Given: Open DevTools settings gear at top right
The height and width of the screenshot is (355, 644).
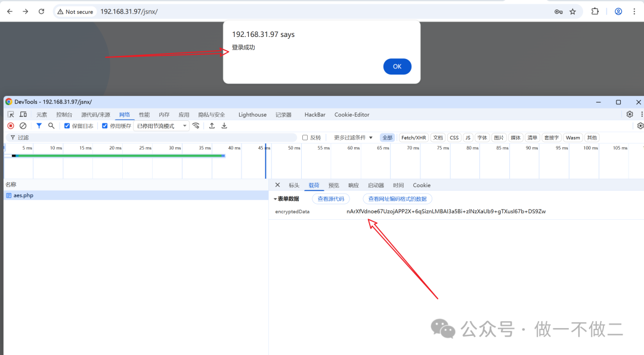Looking at the screenshot, I should (630, 114).
